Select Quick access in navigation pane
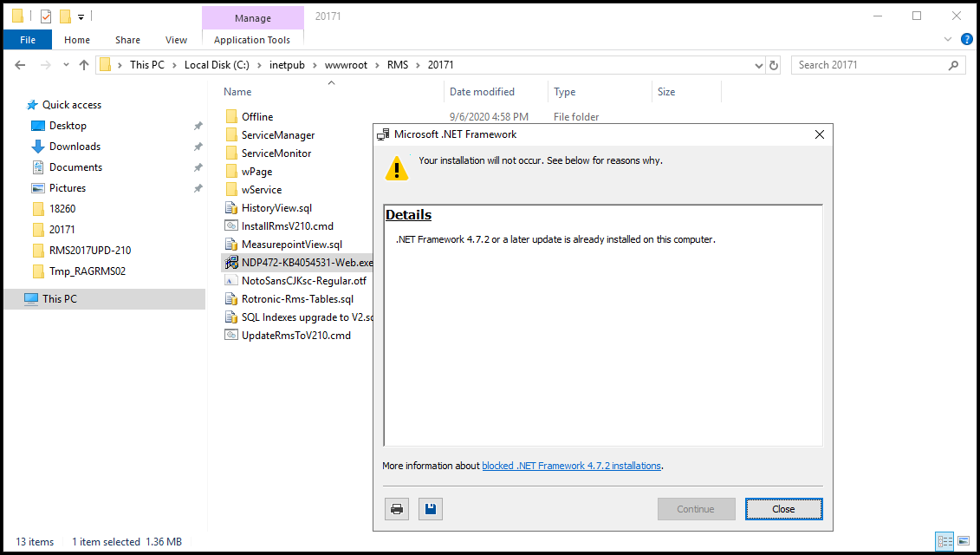980x555 pixels. (71, 105)
